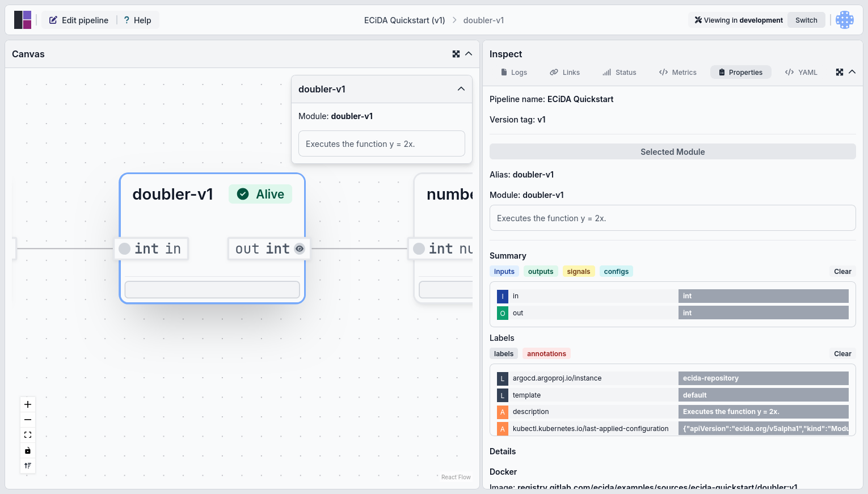Click A icon of kubectl last-applied-configuration row
This screenshot has height=494, width=868.
(x=503, y=429)
